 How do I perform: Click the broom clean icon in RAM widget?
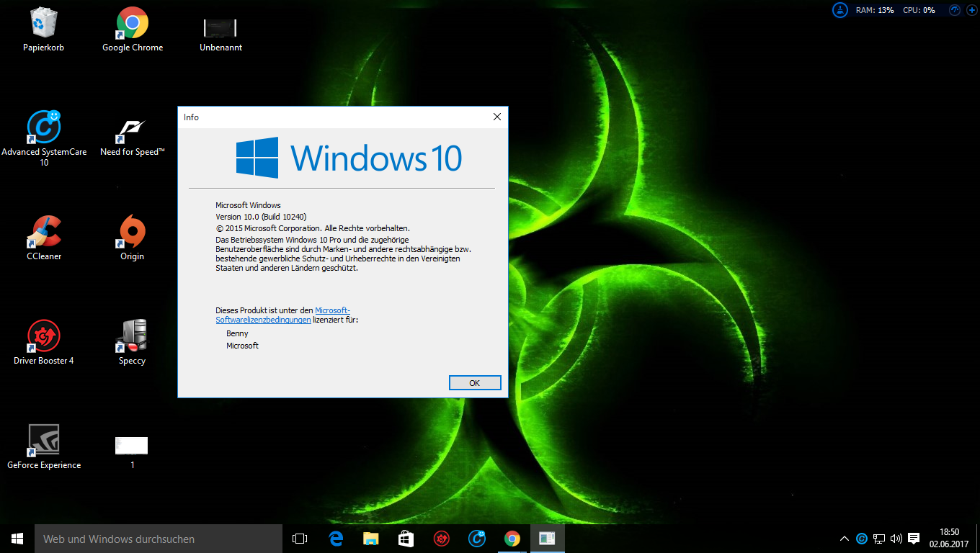coord(840,10)
